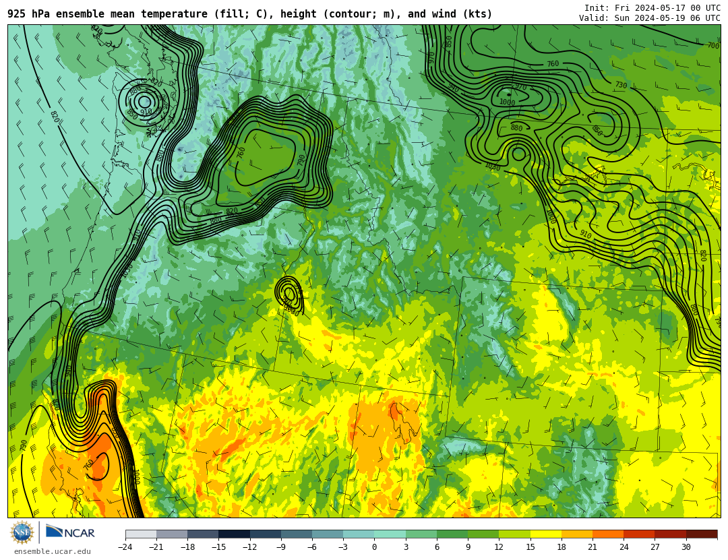Pick the colorbar swatch between 3 and 6
The height and width of the screenshot is (560, 728).
click(x=421, y=534)
